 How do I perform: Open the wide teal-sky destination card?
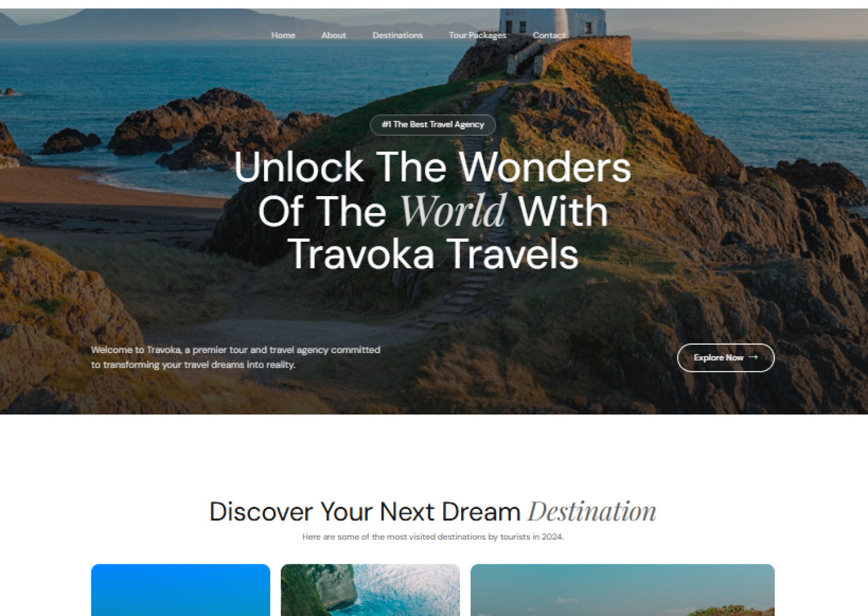622,590
